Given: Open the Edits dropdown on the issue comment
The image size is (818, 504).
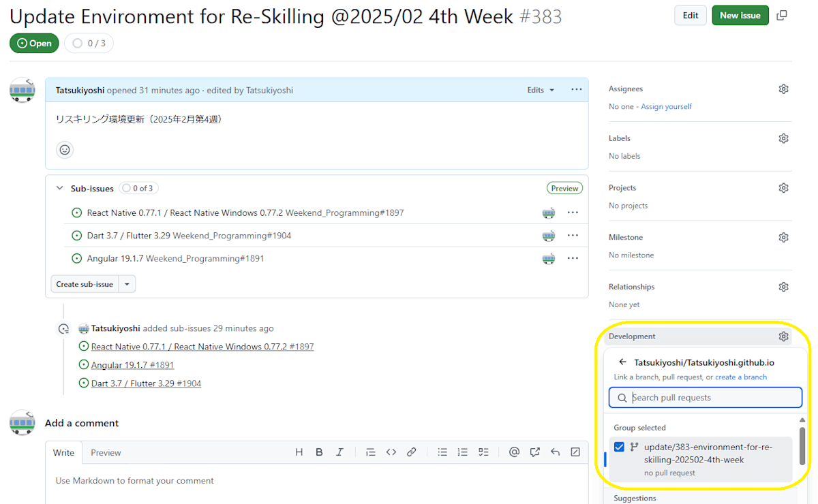Looking at the screenshot, I should pos(540,89).
